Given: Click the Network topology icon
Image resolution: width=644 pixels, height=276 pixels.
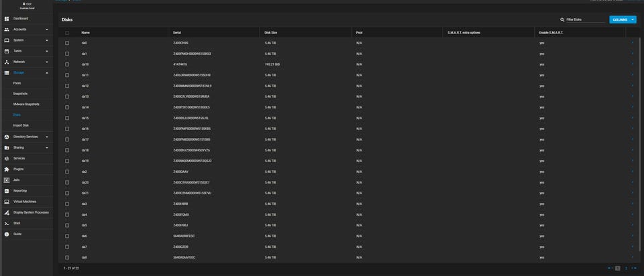Looking at the screenshot, I should (7, 62).
